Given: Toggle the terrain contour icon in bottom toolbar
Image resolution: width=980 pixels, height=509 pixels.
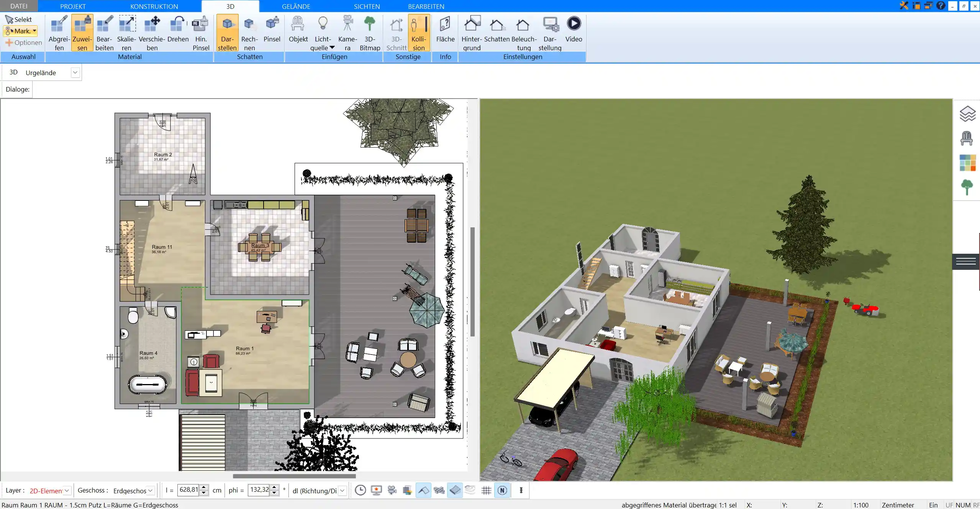Looking at the screenshot, I should tap(470, 490).
